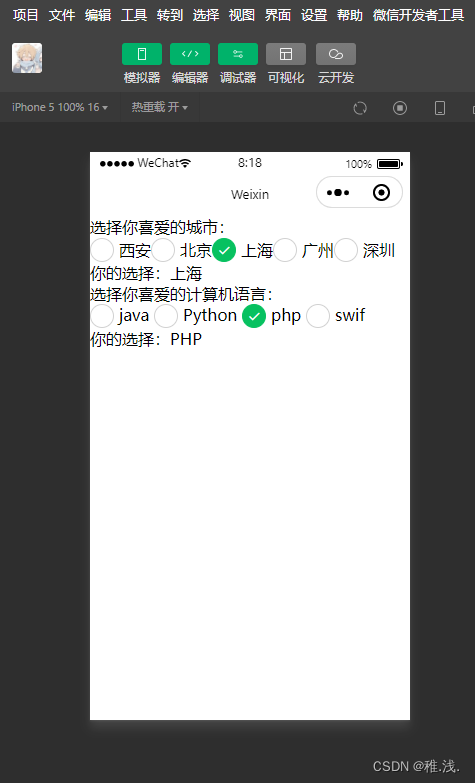Tap the mini program close circle button
The height and width of the screenshot is (783, 475).
(x=382, y=192)
